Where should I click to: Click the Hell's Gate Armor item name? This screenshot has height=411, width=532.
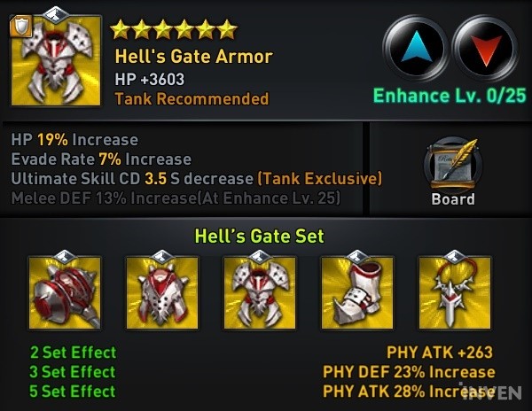coord(193,56)
